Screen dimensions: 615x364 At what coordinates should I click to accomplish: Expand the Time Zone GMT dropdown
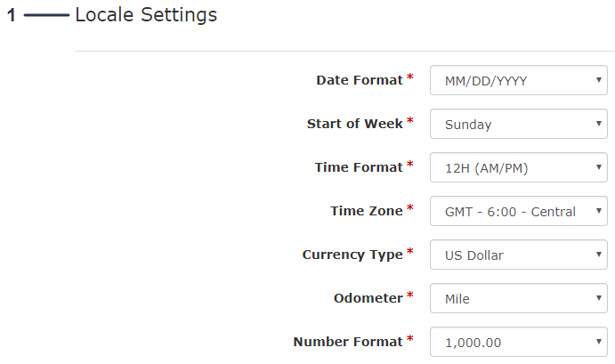tap(518, 212)
